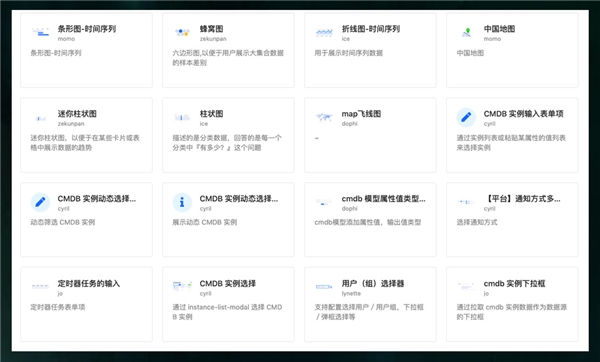The width and height of the screenshot is (600, 362).
Task: Select the CMDB 实例输入表单项 title
Action: (523, 114)
